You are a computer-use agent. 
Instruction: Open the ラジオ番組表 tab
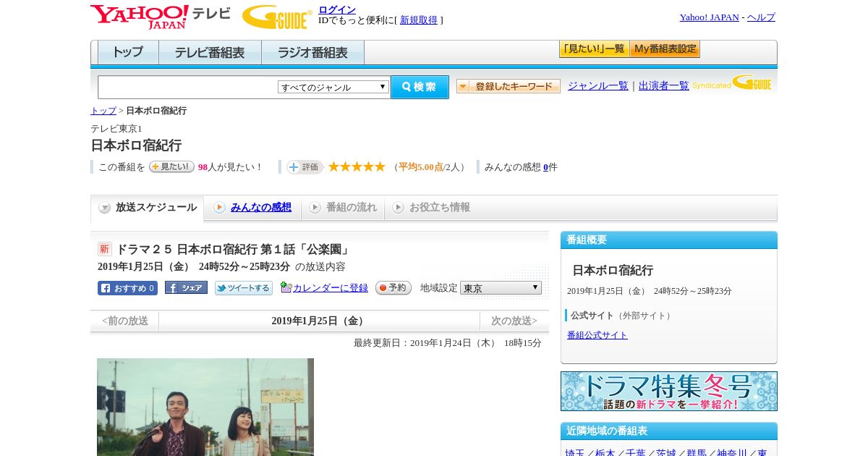coord(312,53)
